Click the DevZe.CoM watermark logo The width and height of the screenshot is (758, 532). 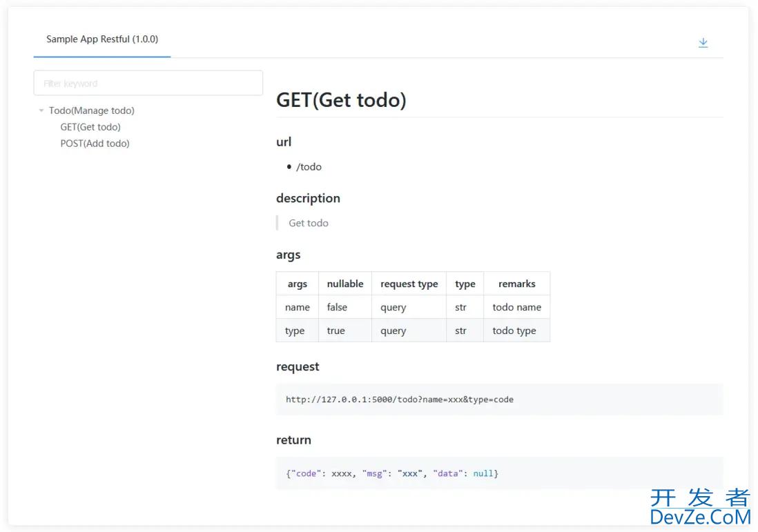pos(700,507)
